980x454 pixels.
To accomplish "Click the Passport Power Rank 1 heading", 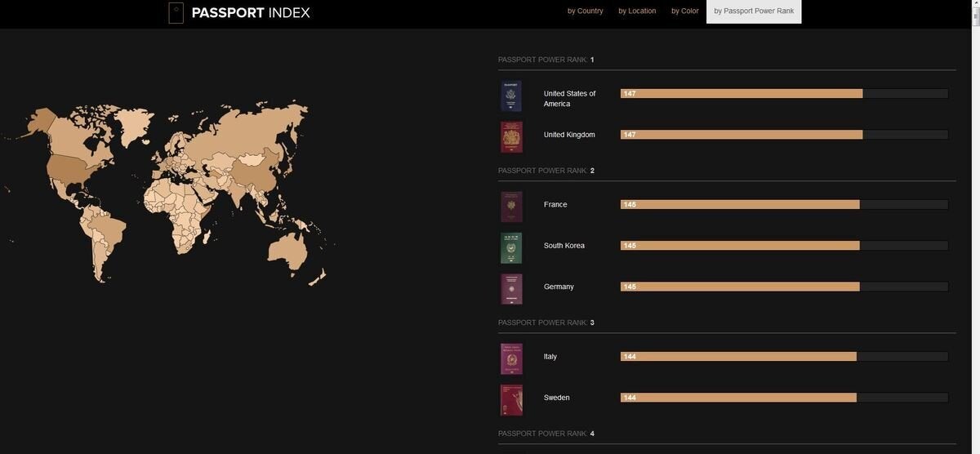I will coord(546,60).
